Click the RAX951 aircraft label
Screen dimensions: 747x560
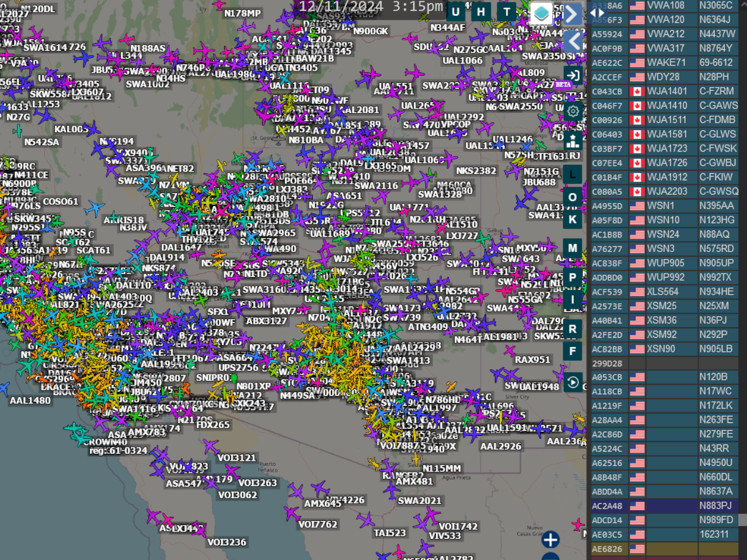pos(532,360)
